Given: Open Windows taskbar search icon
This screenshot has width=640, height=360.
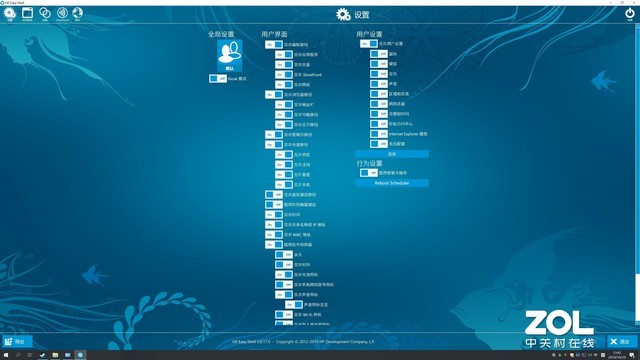Looking at the screenshot, I should [18, 355].
